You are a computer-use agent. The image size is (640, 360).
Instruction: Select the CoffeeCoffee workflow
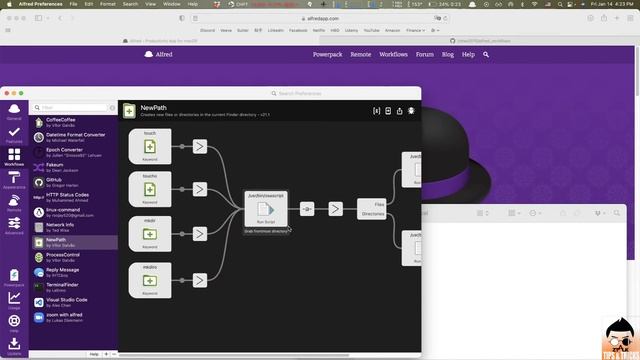click(x=75, y=122)
